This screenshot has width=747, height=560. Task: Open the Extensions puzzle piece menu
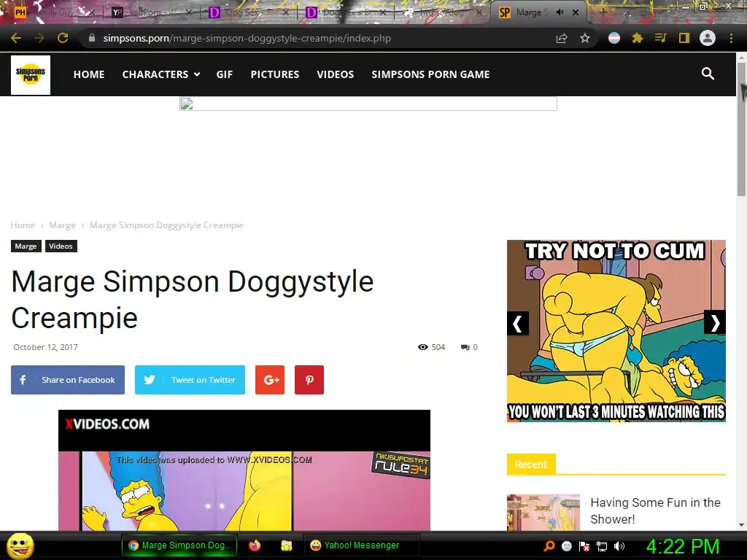(x=638, y=38)
